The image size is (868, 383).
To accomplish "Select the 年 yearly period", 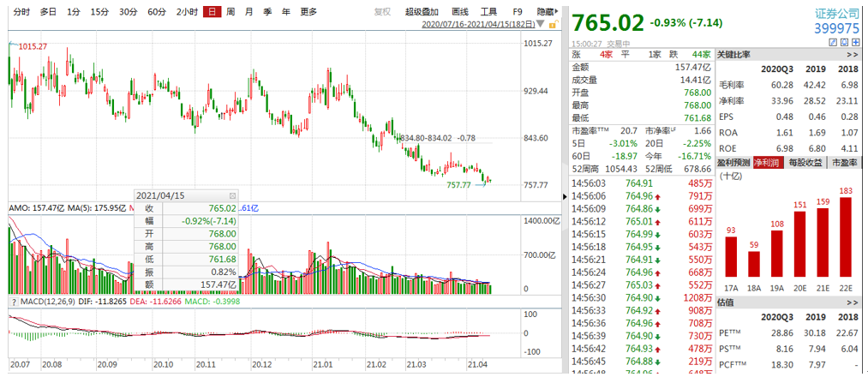I will click(x=285, y=12).
